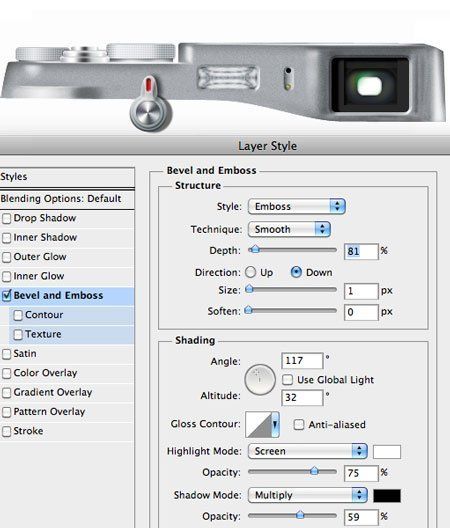Image resolution: width=450 pixels, height=528 pixels.
Task: Select the Up direction radio button
Action: [x=250, y=272]
